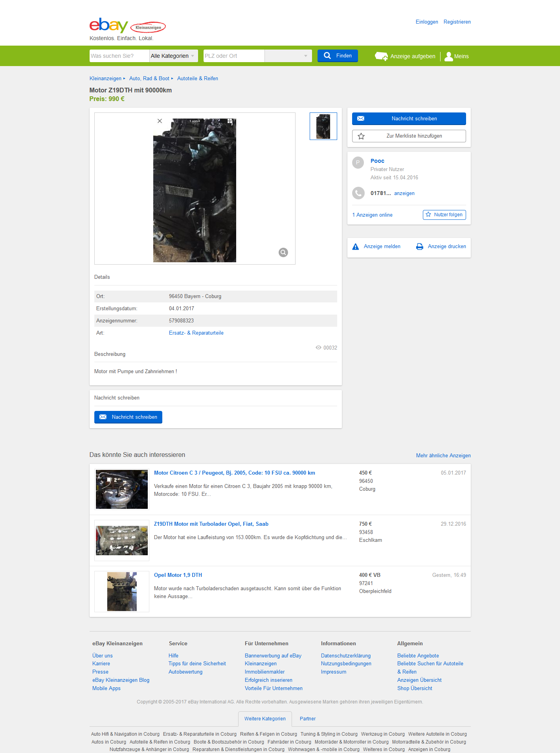The image size is (560, 753).
Task: Open the Auto, Rad & Boot breadcrumb
Action: pyautogui.click(x=149, y=79)
